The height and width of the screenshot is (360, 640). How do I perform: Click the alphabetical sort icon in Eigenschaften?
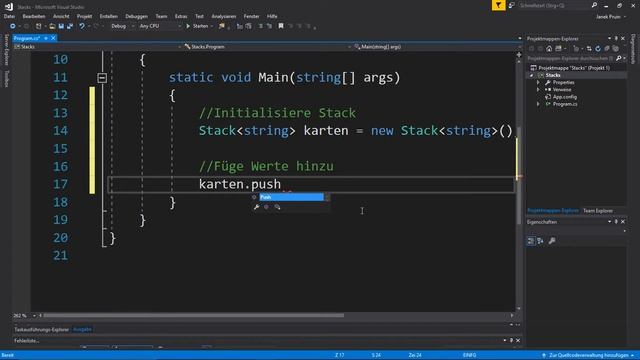point(540,241)
